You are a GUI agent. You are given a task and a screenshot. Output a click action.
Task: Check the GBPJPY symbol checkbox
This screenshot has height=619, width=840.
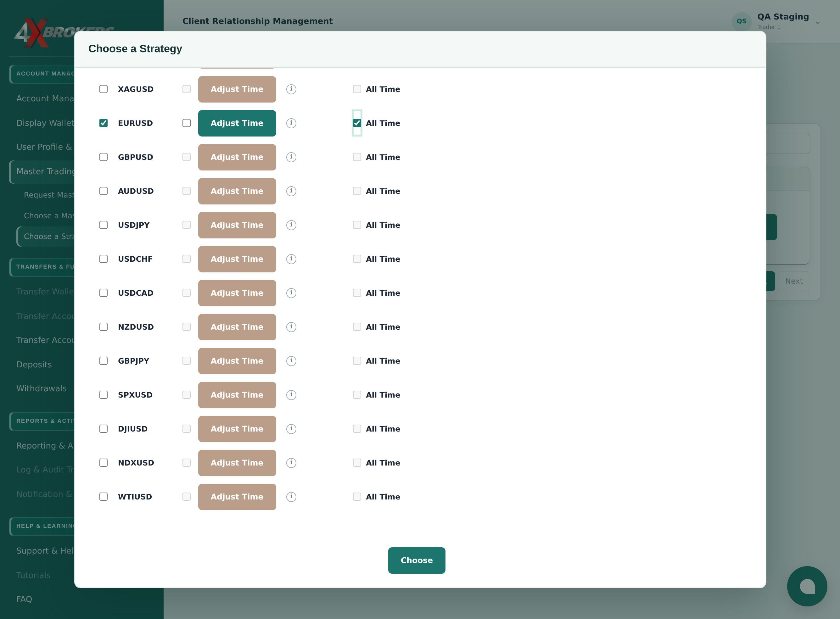(x=104, y=361)
